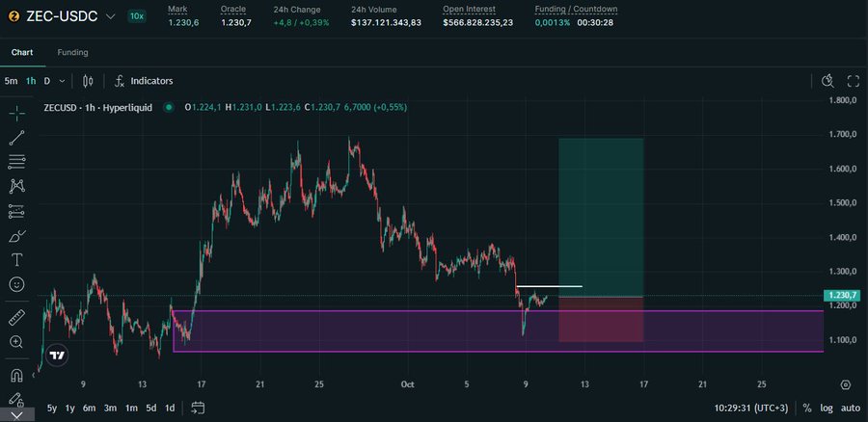This screenshot has width=868, height=422.
Task: Select the white horizontal line drawing
Action: click(549, 286)
